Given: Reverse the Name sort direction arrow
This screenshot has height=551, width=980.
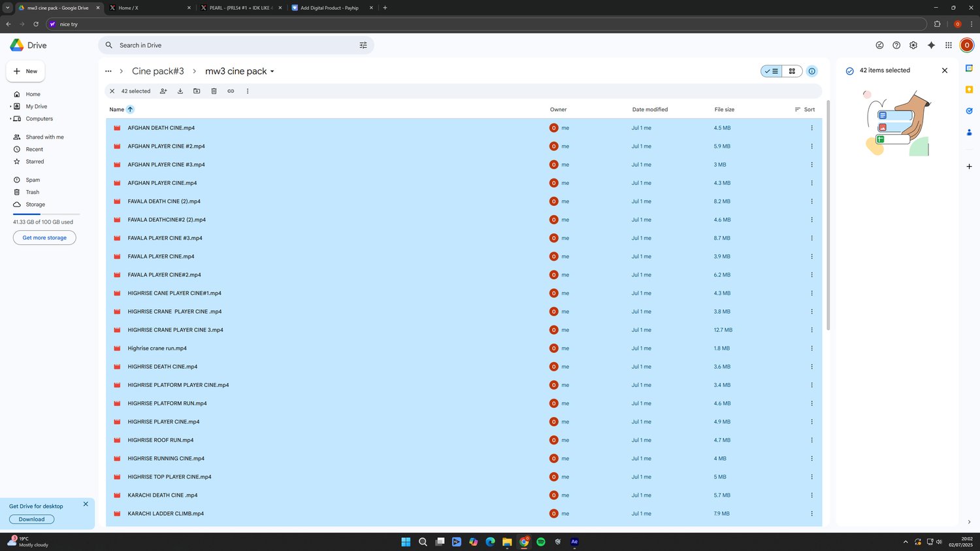Looking at the screenshot, I should click(130, 109).
